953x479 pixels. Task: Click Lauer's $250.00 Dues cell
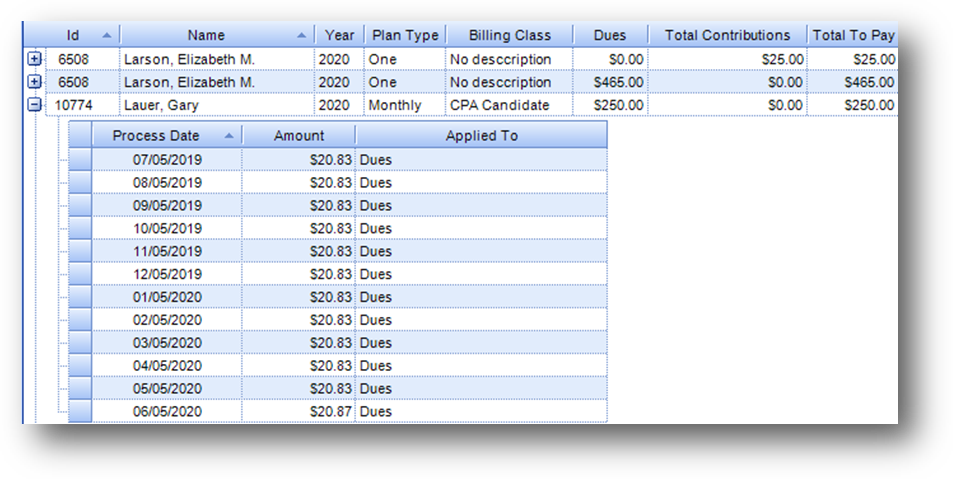click(610, 105)
